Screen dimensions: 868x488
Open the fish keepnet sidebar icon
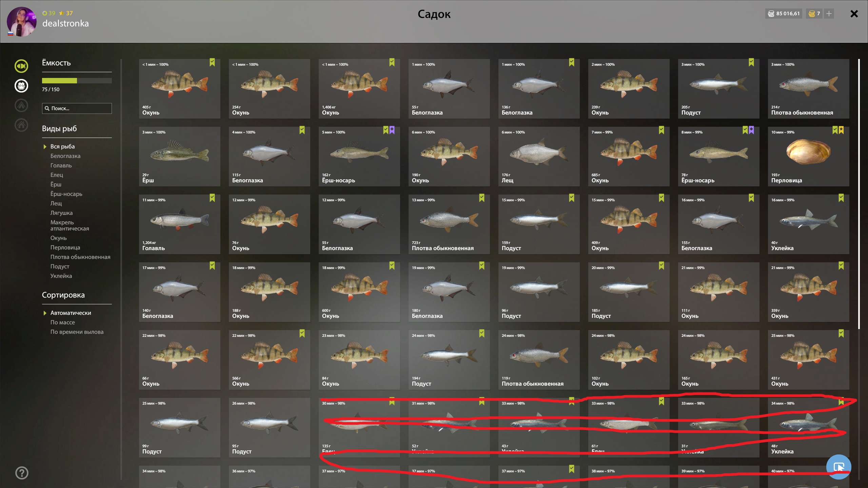21,66
